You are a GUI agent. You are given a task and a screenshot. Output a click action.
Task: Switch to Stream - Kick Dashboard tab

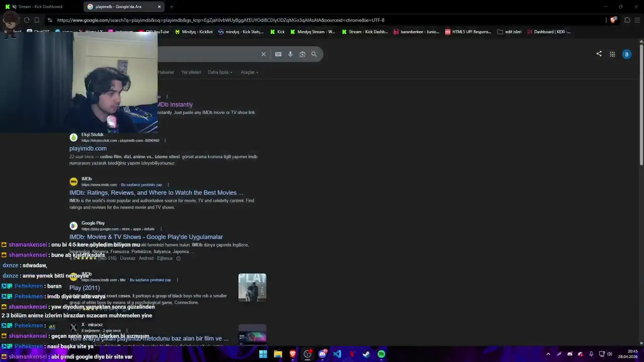pos(40,7)
